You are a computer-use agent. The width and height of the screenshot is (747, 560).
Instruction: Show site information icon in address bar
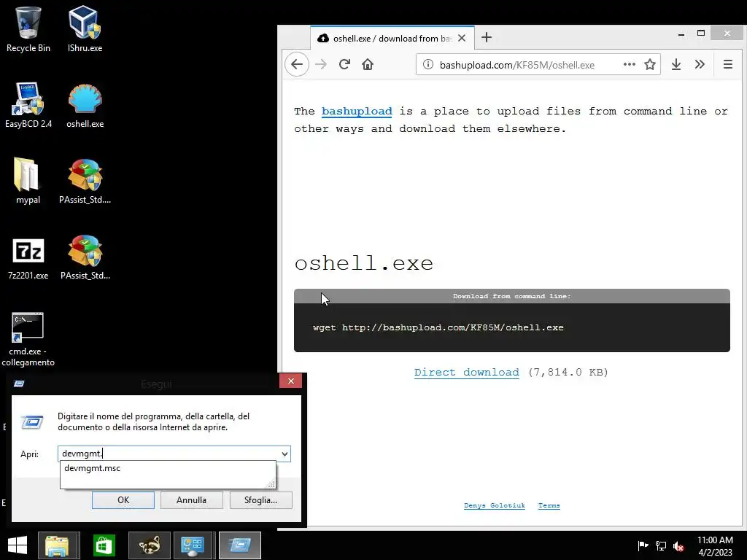[427, 64]
